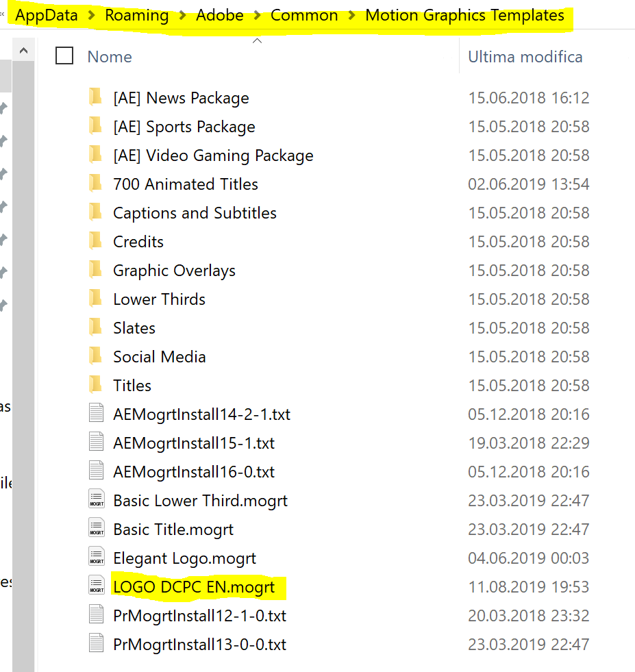
Task: Open the [AE] News Package folder icon
Action: click(96, 98)
